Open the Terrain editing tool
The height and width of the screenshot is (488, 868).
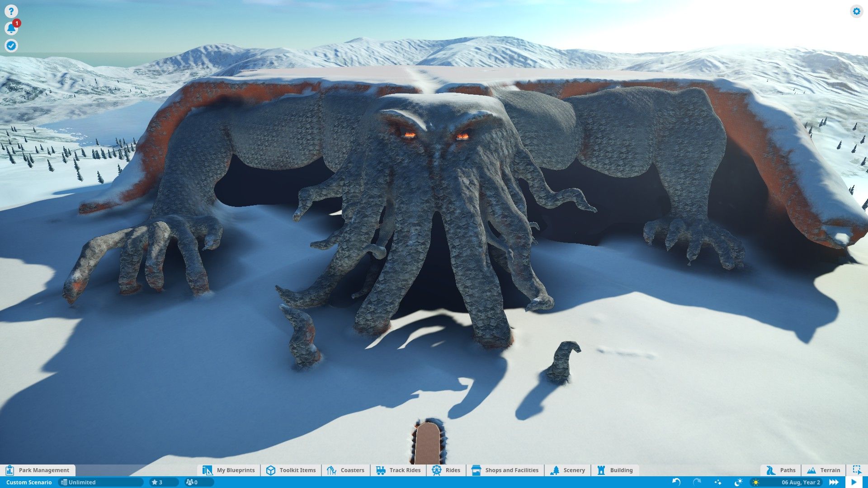click(x=824, y=470)
